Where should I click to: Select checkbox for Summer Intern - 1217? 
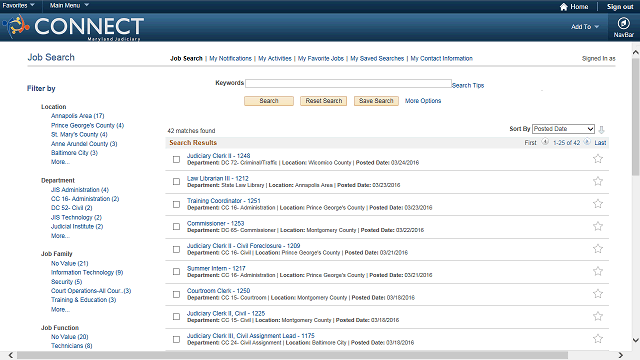[176, 271]
